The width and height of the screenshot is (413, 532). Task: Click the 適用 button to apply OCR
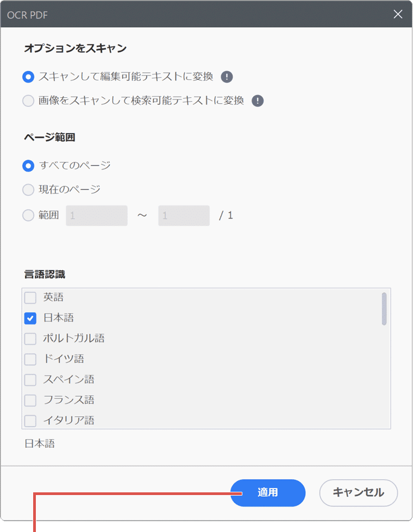coord(267,493)
